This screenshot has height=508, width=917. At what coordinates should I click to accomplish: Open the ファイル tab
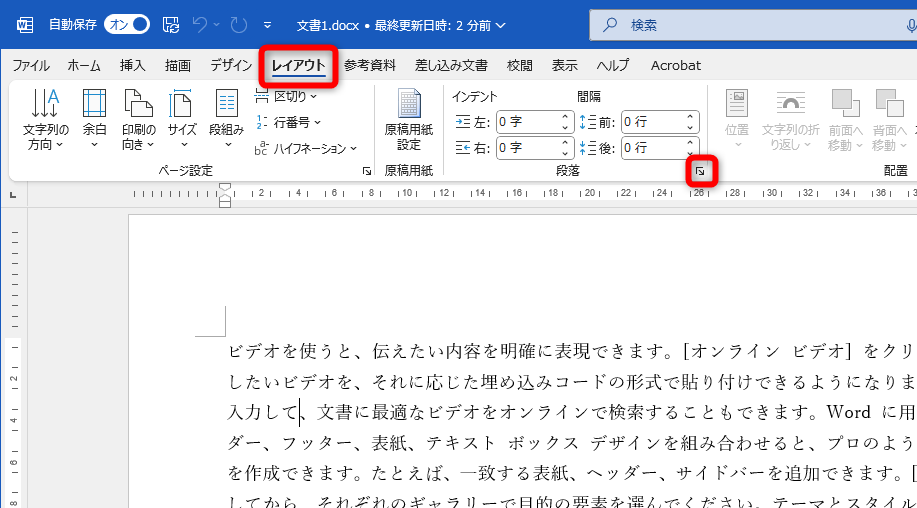point(31,65)
